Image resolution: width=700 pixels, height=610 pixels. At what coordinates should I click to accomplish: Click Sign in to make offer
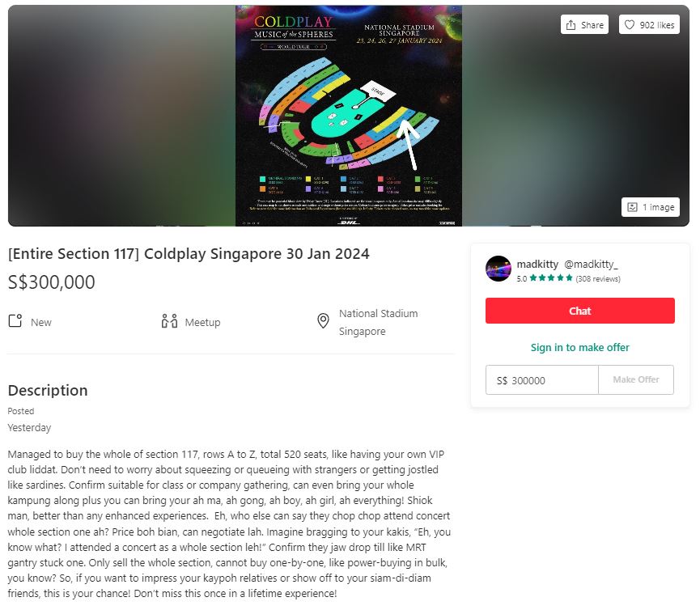pyautogui.click(x=580, y=347)
